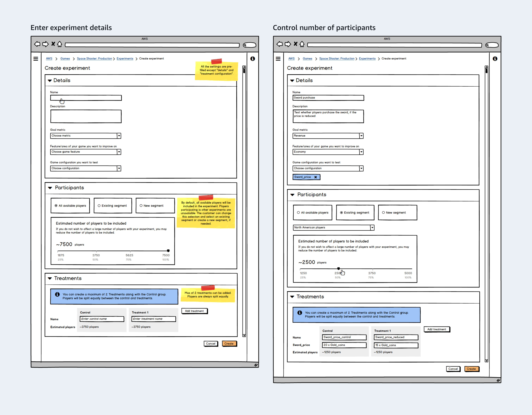Open Experiments breadcrumb link in right window

click(367, 59)
